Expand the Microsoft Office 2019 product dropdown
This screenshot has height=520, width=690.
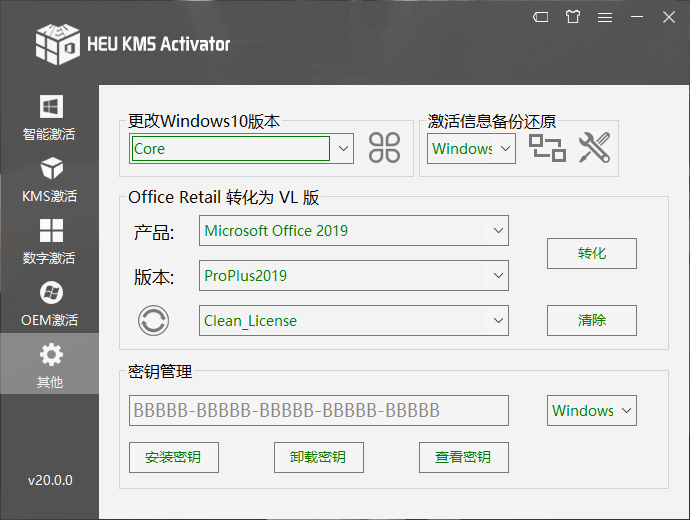499,231
